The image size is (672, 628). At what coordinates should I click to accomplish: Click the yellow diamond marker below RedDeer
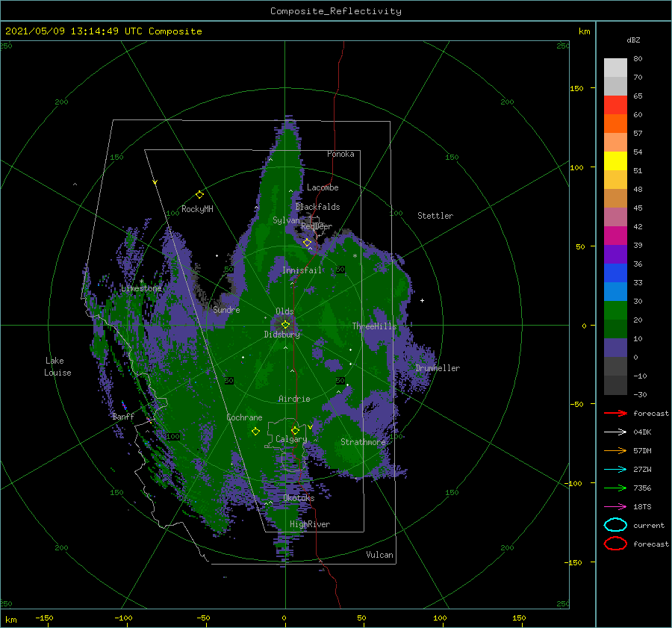[x=308, y=243]
